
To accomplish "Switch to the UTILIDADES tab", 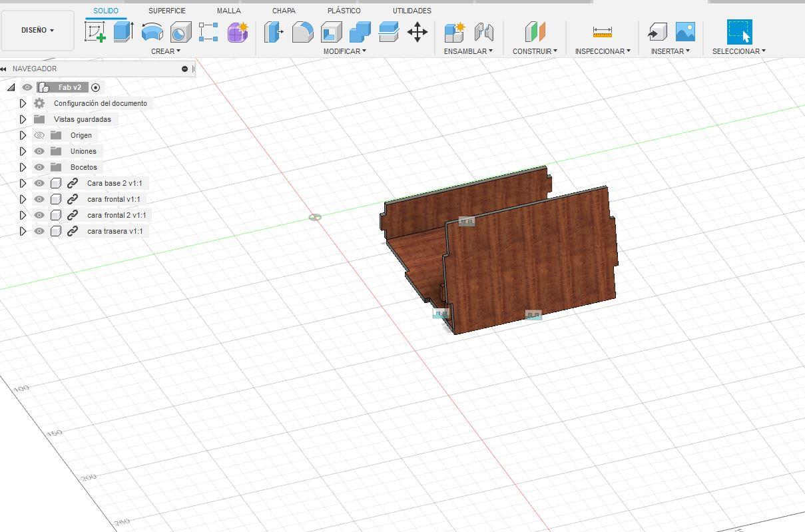I will tap(412, 11).
